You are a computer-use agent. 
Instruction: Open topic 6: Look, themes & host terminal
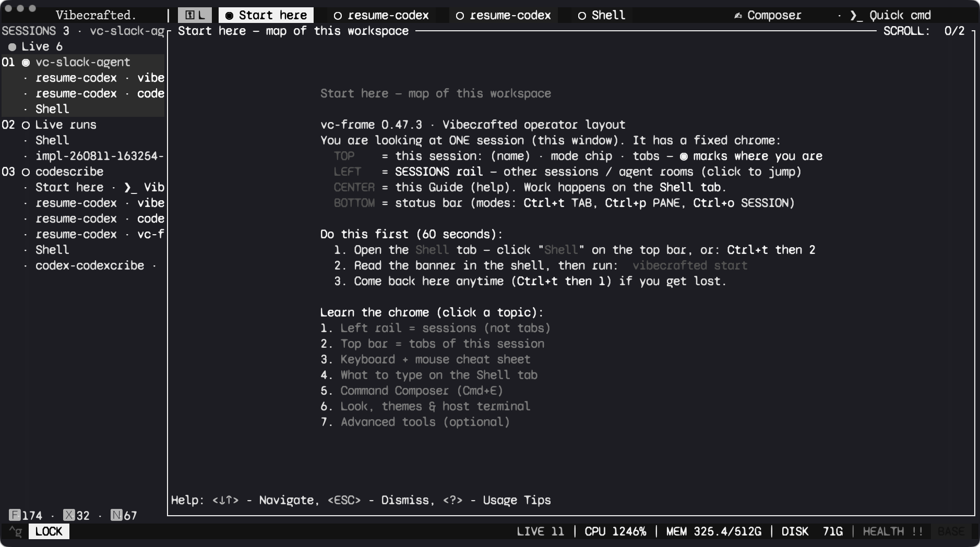(x=435, y=406)
